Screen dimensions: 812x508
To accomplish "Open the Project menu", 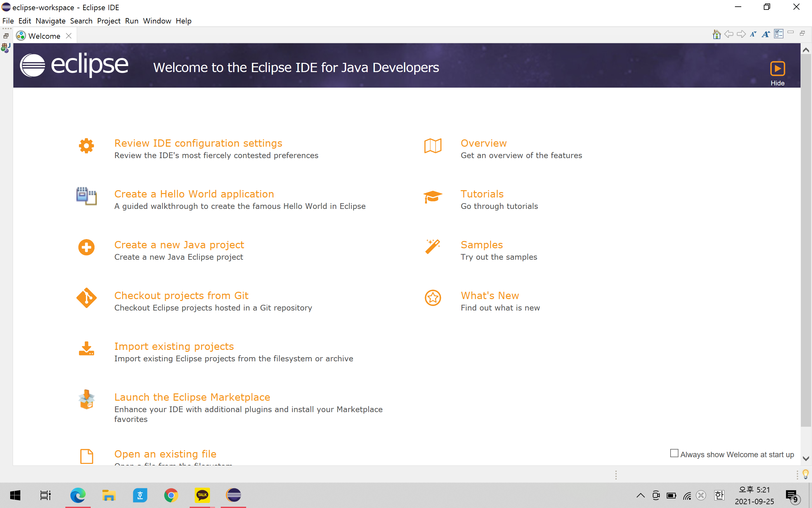I will coord(109,21).
